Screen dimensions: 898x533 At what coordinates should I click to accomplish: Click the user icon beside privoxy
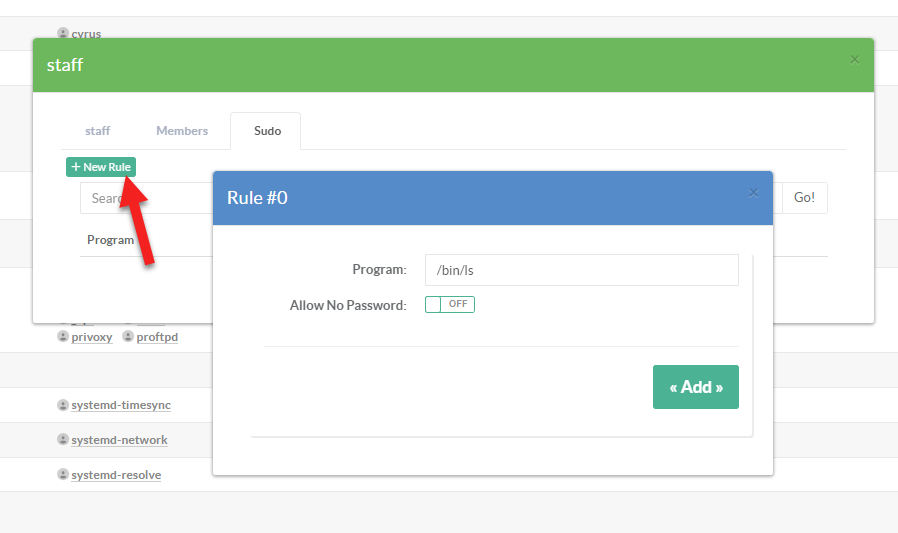[x=63, y=337]
